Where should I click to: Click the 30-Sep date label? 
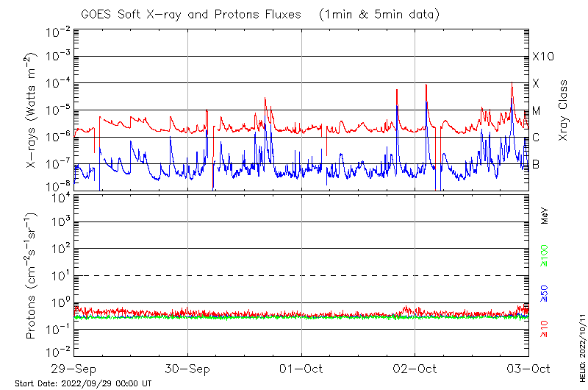pyautogui.click(x=188, y=369)
